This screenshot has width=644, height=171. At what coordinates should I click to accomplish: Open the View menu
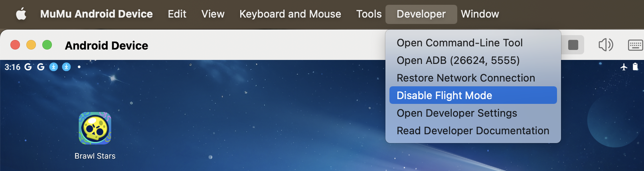(x=213, y=14)
